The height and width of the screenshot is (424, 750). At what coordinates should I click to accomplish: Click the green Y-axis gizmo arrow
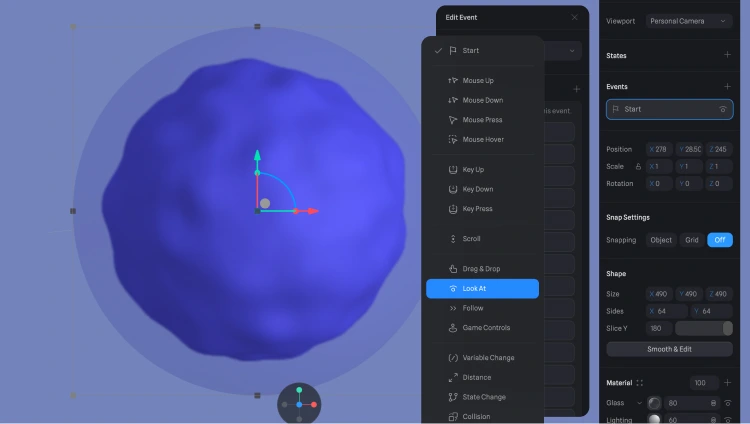[257, 156]
